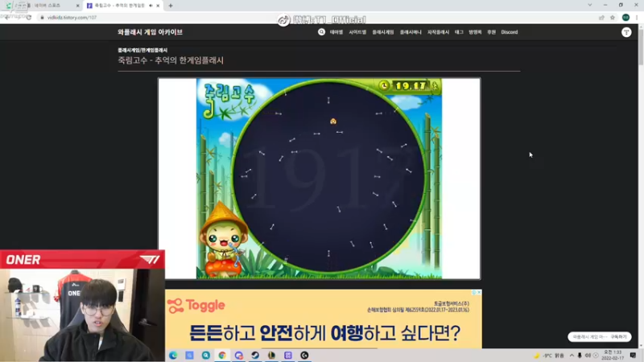Open Google Chrome from the taskbar

(222, 355)
